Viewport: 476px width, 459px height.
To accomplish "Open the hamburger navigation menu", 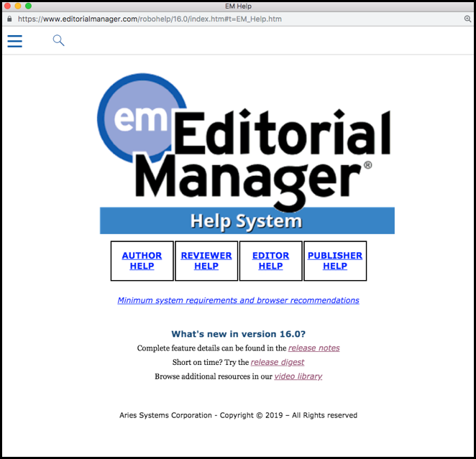I will pos(14,41).
